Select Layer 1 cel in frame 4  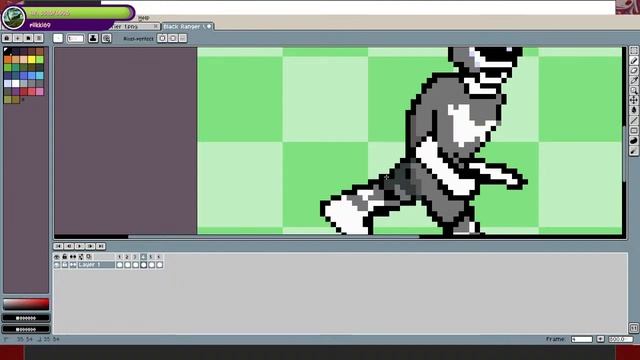pyautogui.click(x=143, y=265)
